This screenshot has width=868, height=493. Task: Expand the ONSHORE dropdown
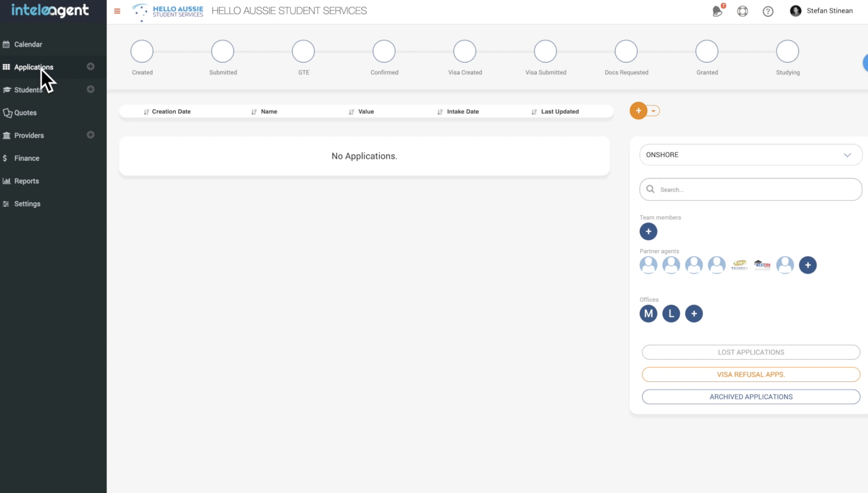click(x=750, y=155)
